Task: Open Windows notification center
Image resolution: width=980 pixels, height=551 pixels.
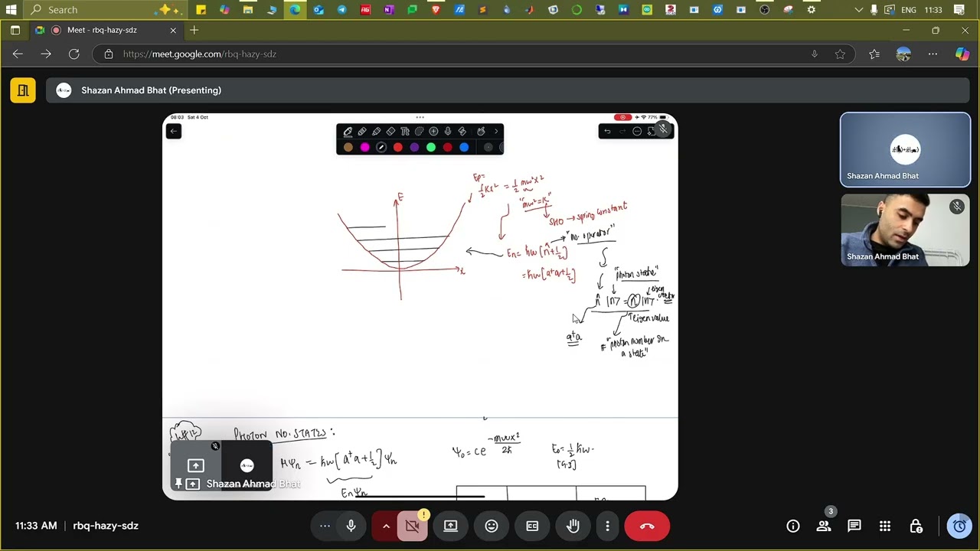Action: pyautogui.click(x=959, y=10)
